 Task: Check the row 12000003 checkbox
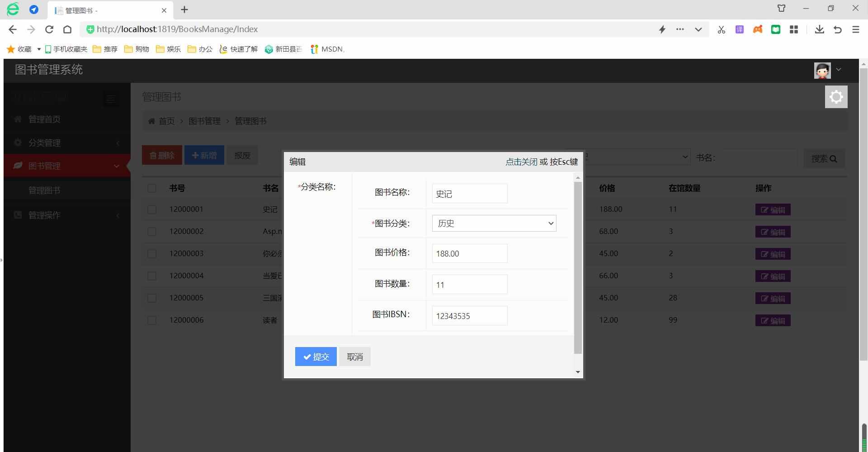[x=152, y=254]
